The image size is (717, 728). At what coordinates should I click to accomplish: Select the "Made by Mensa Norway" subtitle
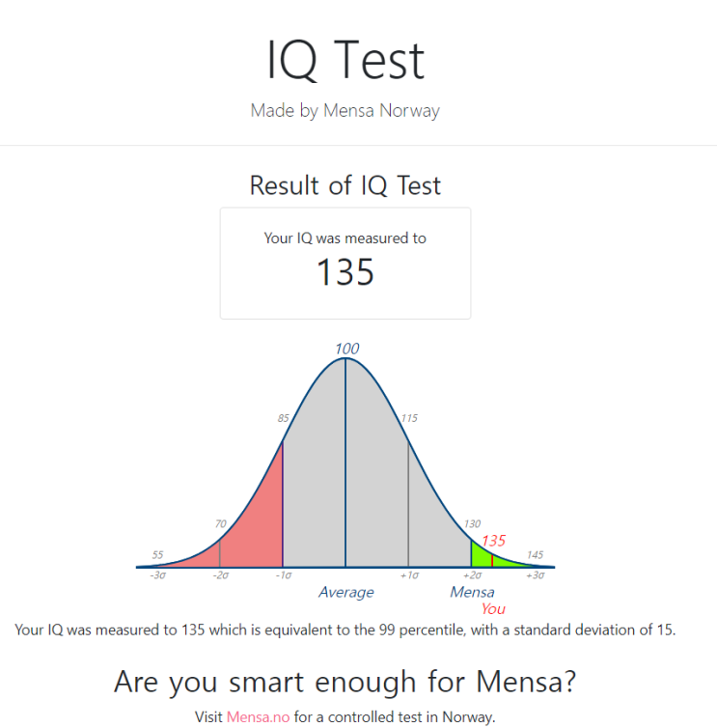click(345, 110)
